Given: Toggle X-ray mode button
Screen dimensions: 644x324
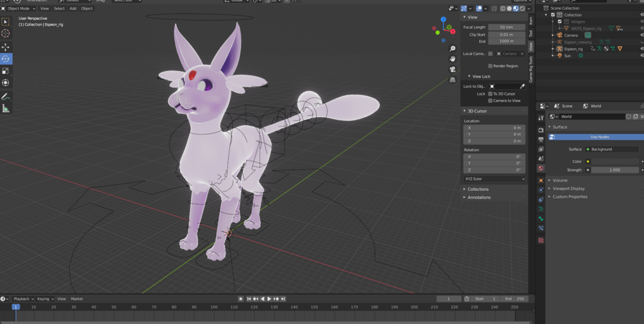Looking at the screenshot, I should [494, 8].
